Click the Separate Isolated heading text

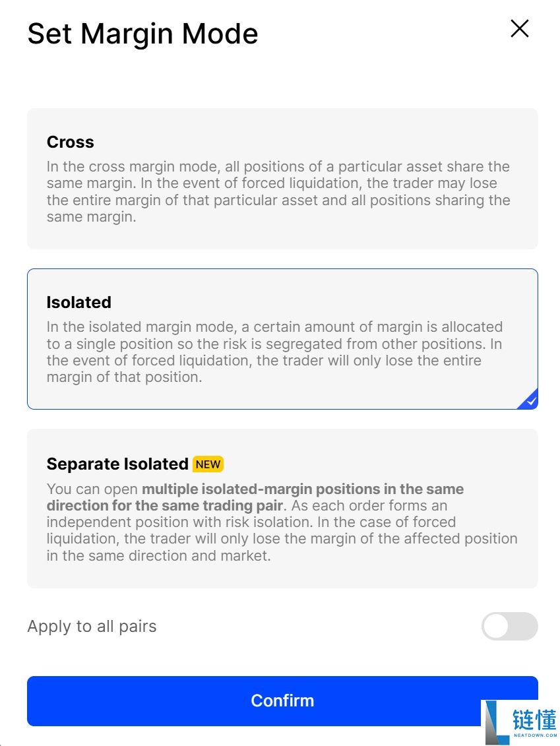point(117,464)
